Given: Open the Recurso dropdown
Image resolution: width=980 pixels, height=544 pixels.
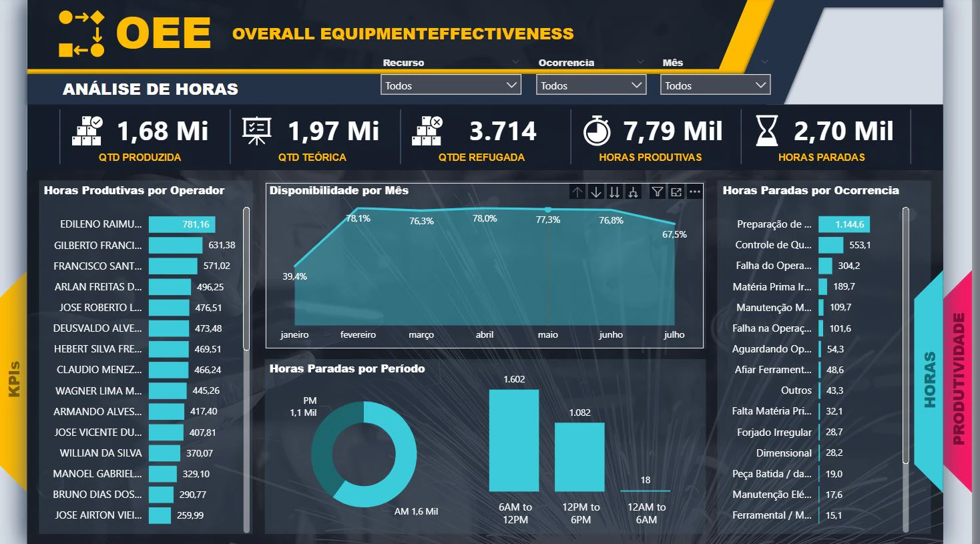Looking at the screenshot, I should [451, 85].
